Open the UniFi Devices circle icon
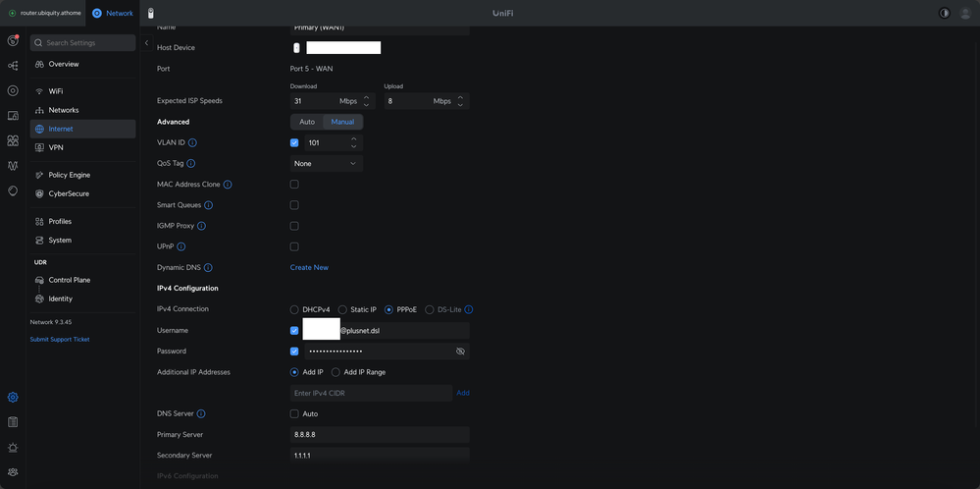 pos(13,90)
